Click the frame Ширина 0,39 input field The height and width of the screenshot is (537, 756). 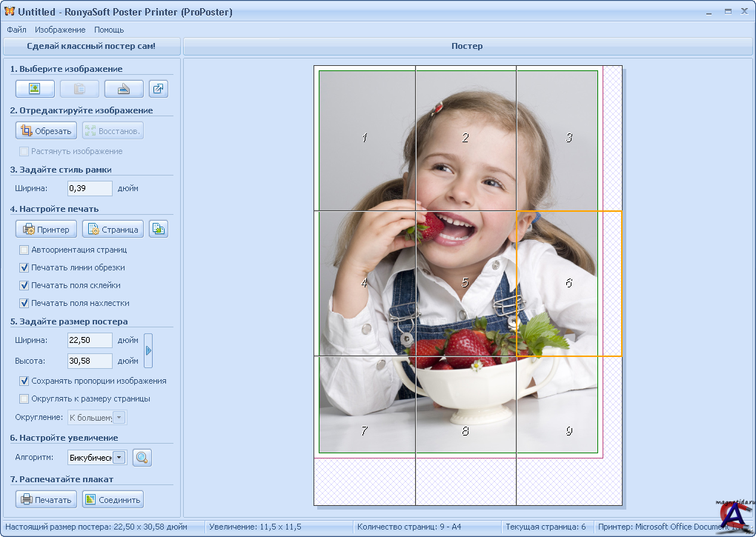coord(89,188)
